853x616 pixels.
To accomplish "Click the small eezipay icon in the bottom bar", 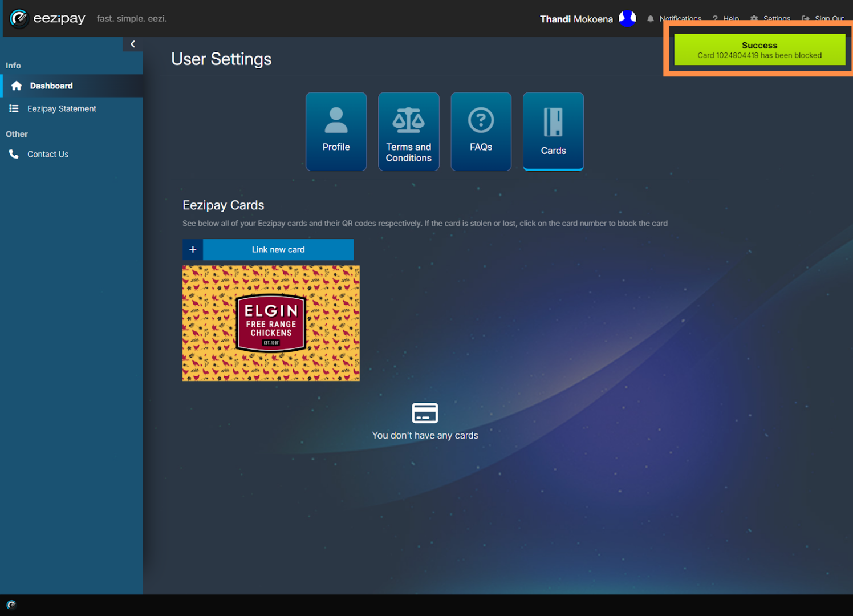I will click(x=11, y=605).
